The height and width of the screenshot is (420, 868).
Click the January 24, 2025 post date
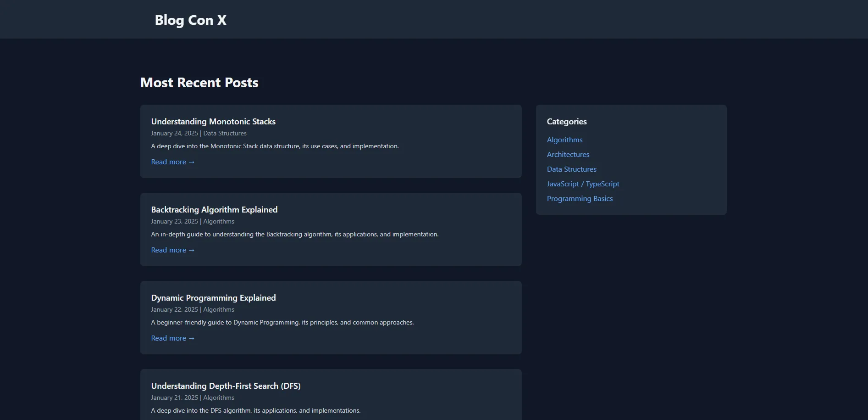[174, 134]
